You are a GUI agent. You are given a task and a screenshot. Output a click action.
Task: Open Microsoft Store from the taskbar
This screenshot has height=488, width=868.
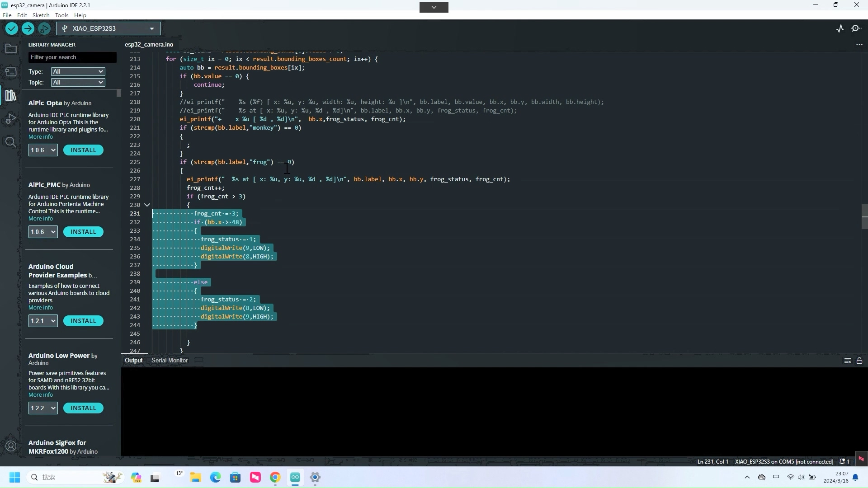235,477
